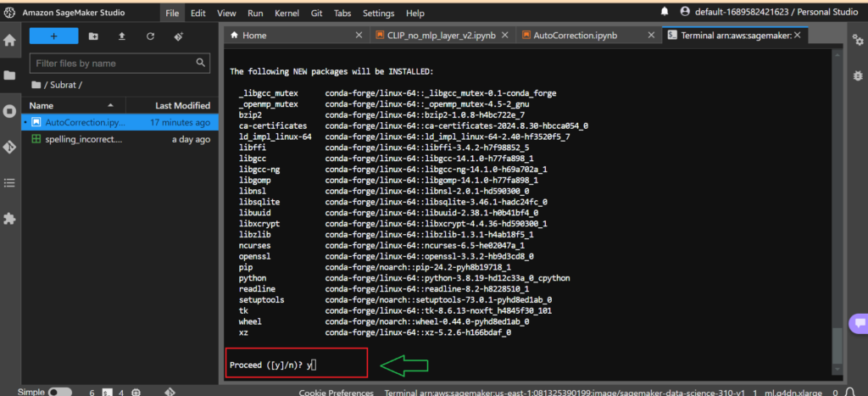Open the user profile default-1689582421623
This screenshot has height=396, width=868.
coord(761,13)
